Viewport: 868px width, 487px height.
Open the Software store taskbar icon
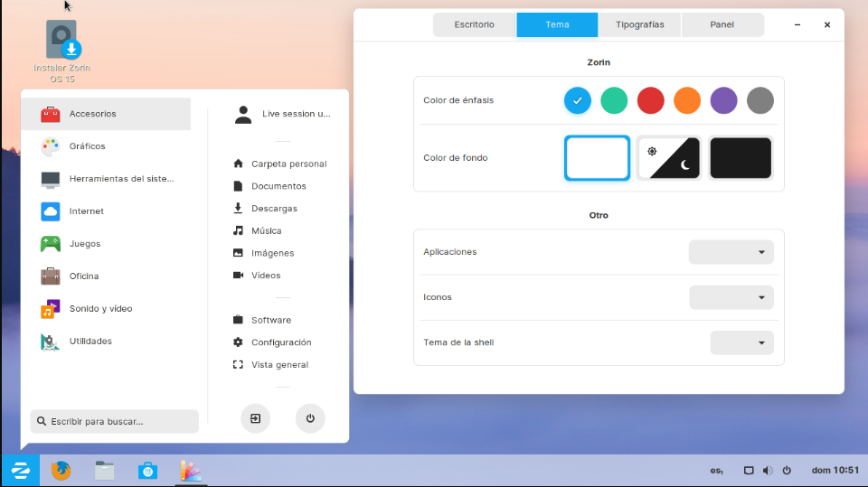(147, 471)
